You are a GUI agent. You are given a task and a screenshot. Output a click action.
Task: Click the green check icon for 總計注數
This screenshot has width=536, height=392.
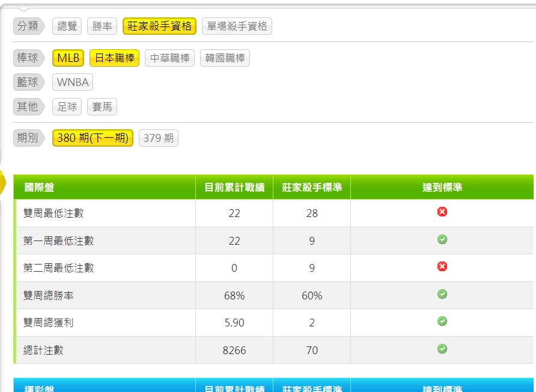(442, 349)
